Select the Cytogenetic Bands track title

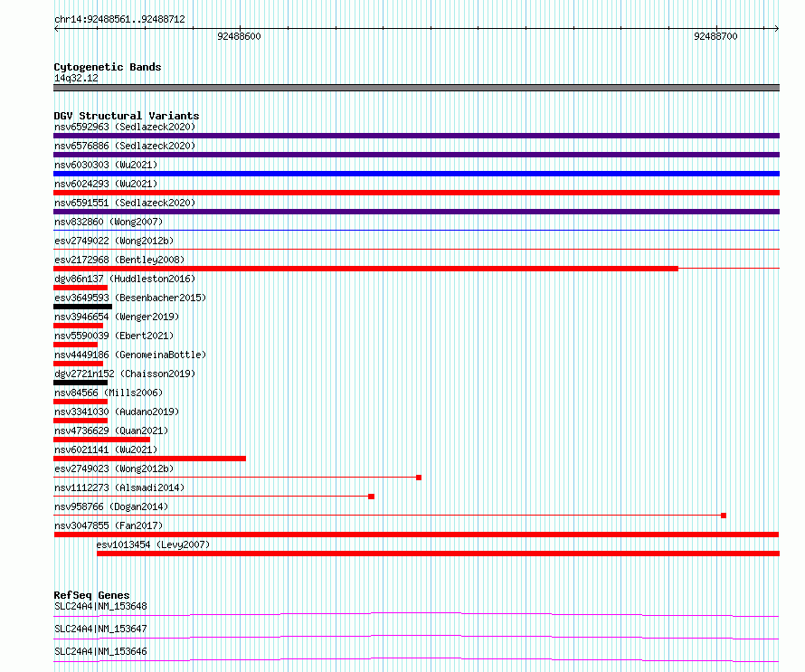pos(108,67)
